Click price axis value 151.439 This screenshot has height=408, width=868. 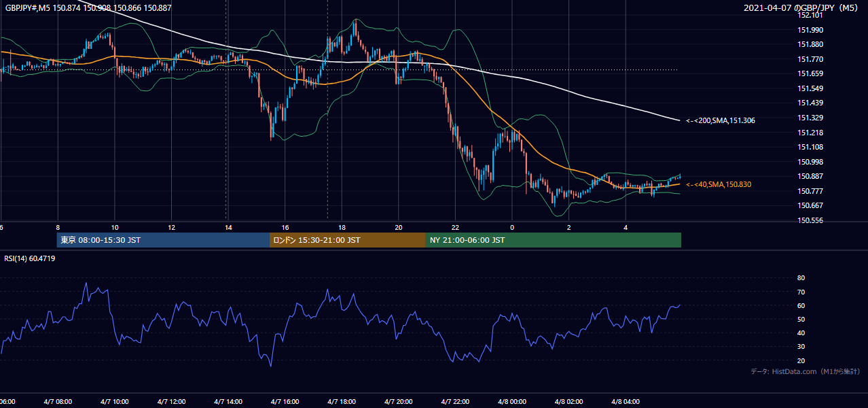coord(810,103)
